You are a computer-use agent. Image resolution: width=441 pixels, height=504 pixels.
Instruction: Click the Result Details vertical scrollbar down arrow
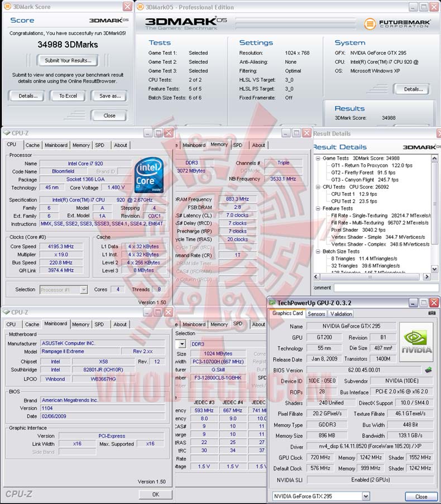pos(434,269)
